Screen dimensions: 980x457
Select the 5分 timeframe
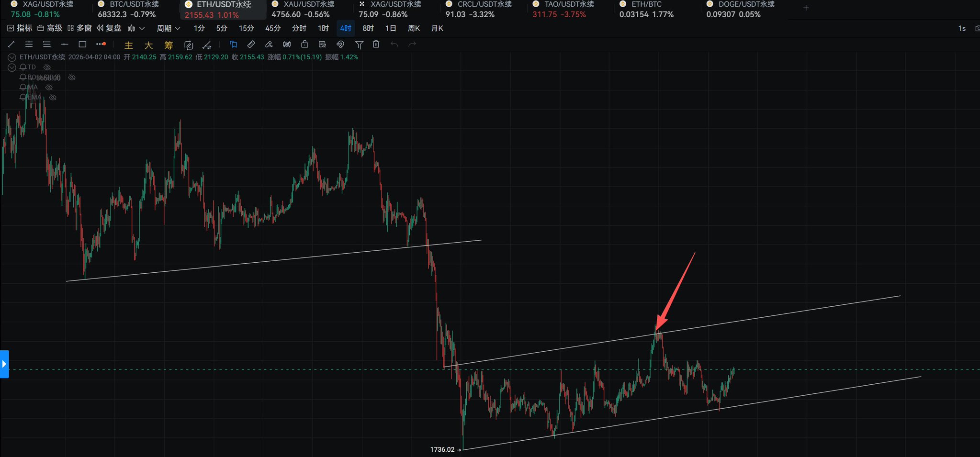point(222,28)
